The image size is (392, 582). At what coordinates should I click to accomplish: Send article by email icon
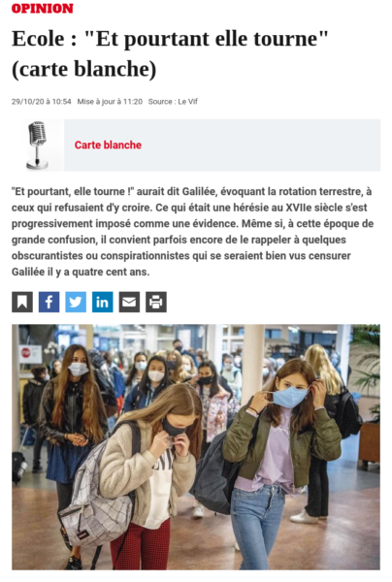[x=129, y=302]
